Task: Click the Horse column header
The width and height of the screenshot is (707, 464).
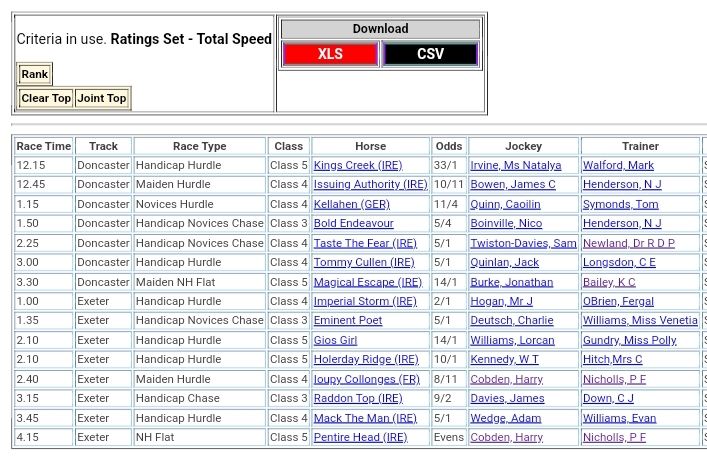Action: [x=370, y=146]
